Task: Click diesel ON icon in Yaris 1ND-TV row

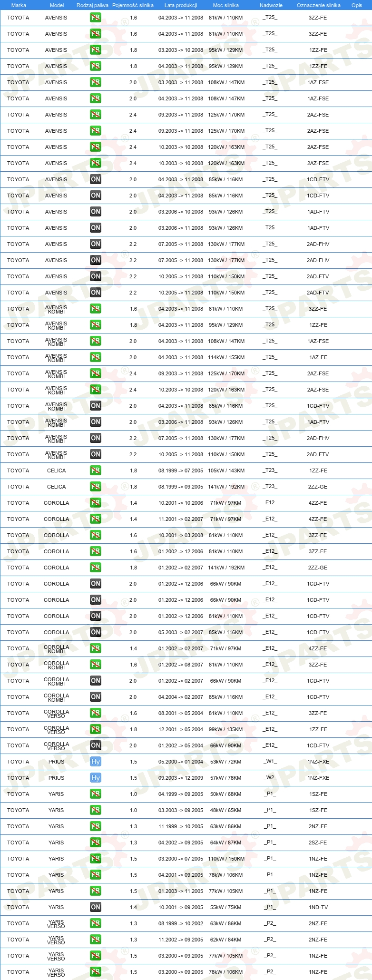Action: (x=95, y=907)
